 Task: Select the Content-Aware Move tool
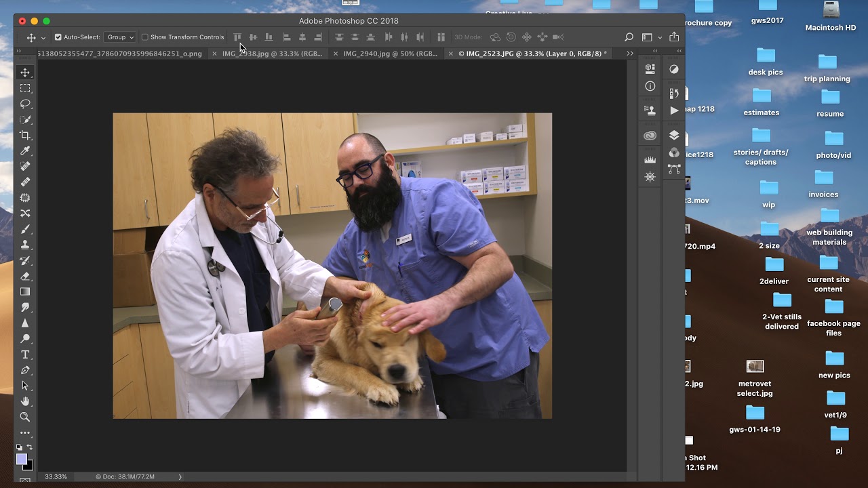(x=25, y=213)
